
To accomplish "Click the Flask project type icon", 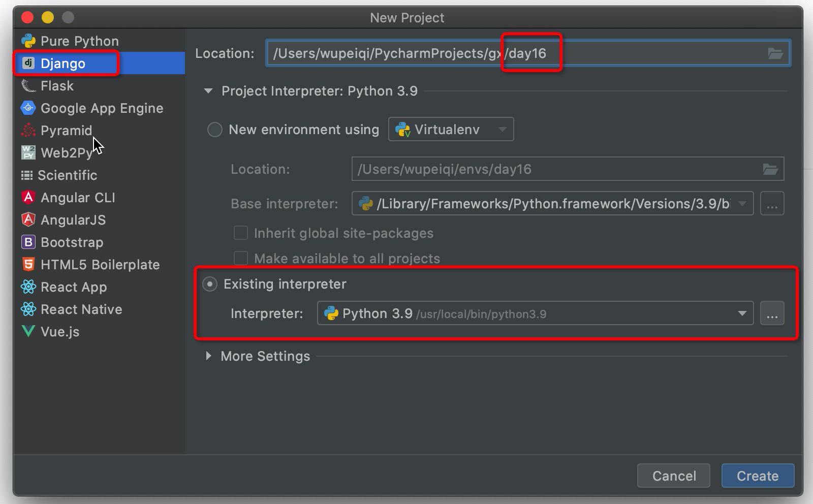I will (28, 86).
